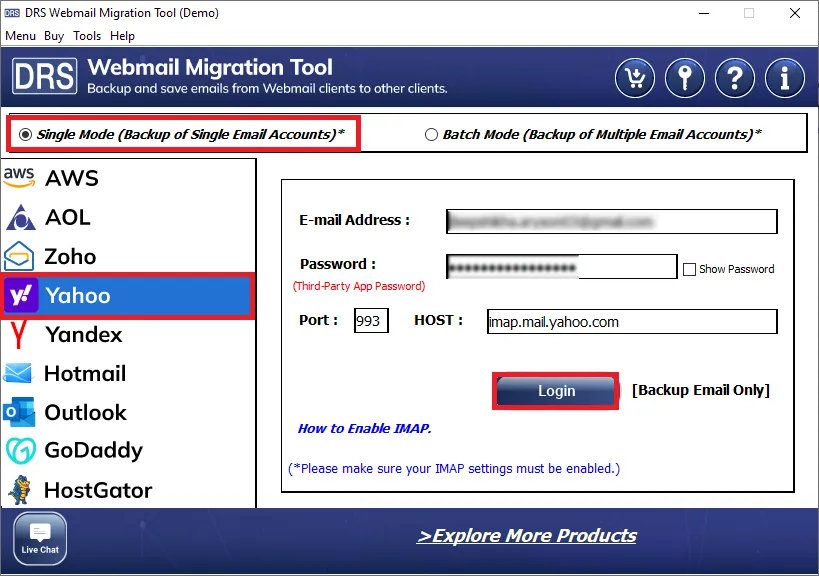
Task: Open the How to Enable IMAP link
Action: coord(365,429)
